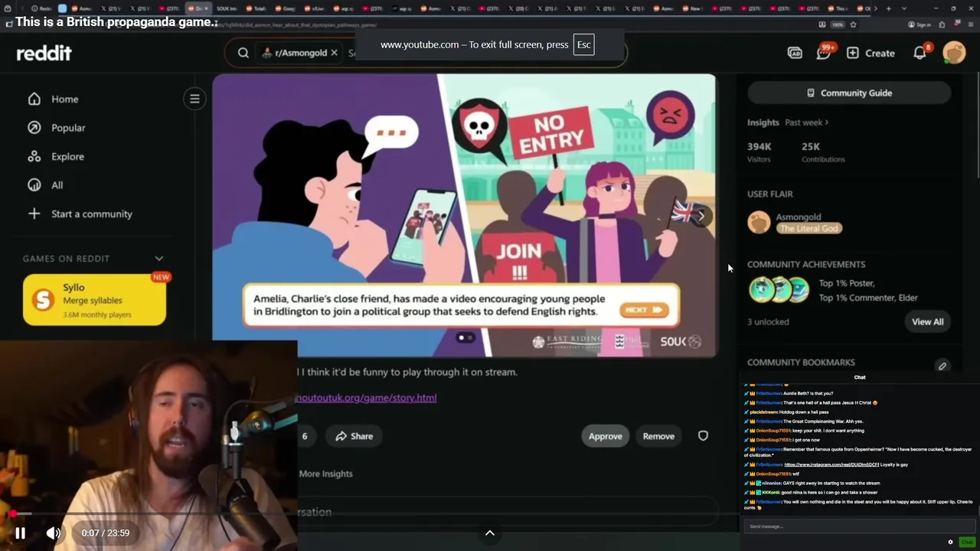Edit community bookmarks pencil icon

[x=942, y=366]
